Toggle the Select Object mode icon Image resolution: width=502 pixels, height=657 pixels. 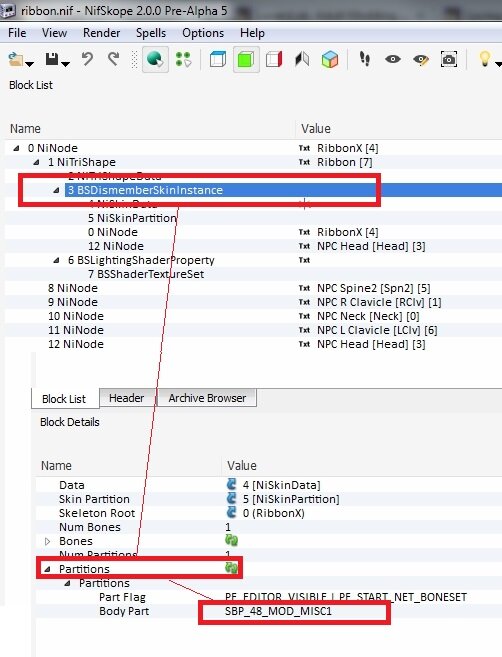click(x=155, y=59)
